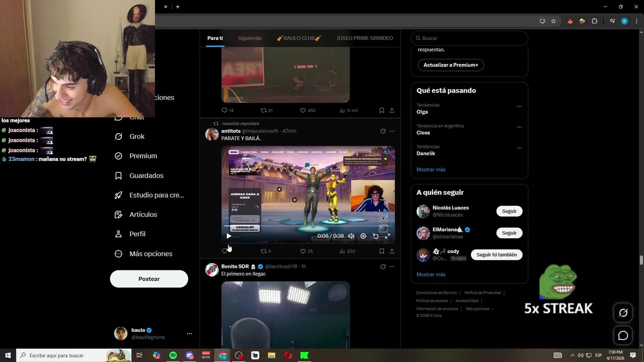Open the Chrome three-dot menu
This screenshot has width=644, height=362.
636,21
